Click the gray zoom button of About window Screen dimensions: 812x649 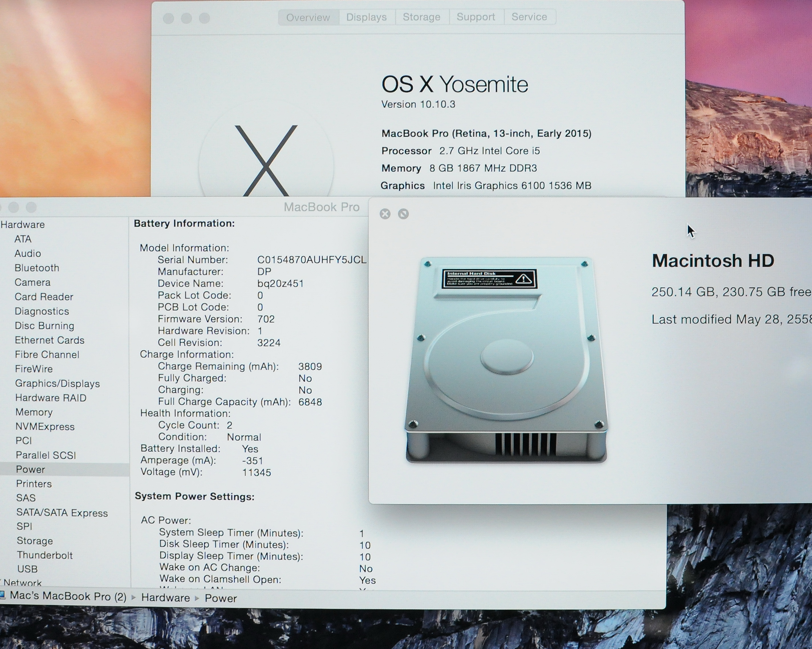(x=204, y=18)
